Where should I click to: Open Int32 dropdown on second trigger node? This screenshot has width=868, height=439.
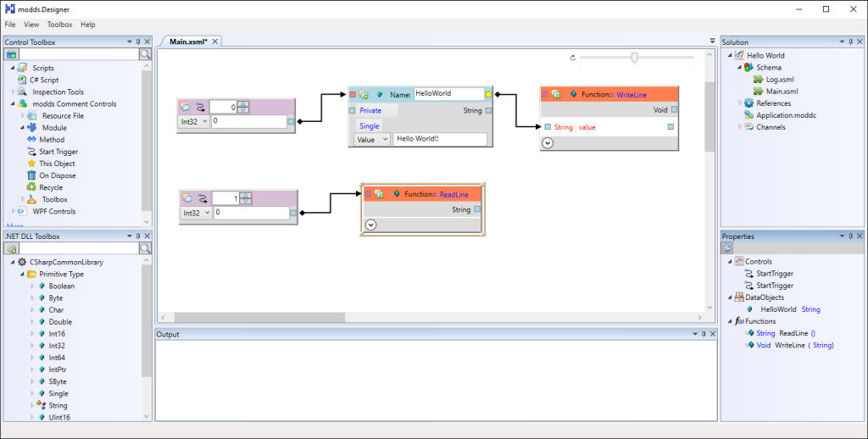tap(196, 213)
